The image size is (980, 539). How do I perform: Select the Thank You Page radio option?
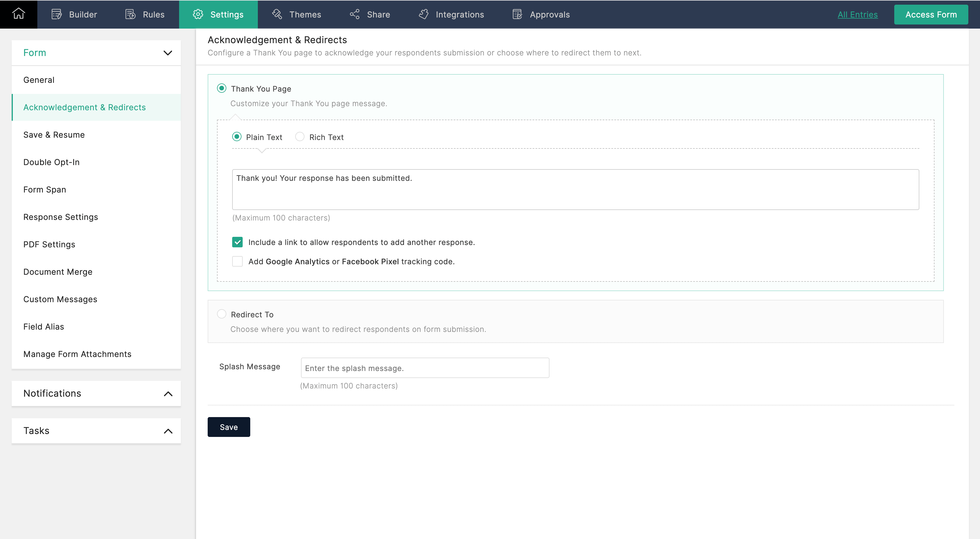click(221, 88)
